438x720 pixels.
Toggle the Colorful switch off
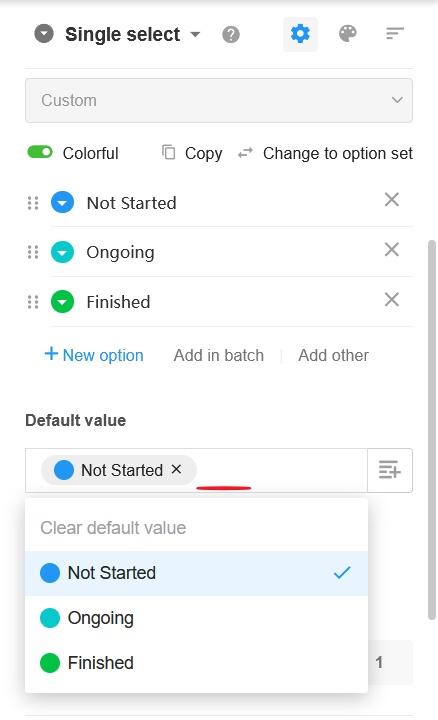[40, 152]
